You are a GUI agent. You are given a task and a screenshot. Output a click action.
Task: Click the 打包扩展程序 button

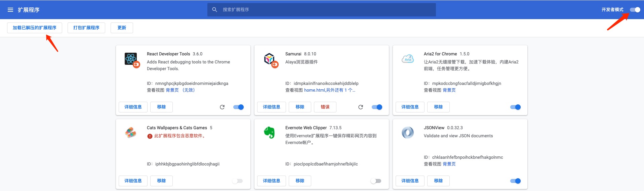86,28
